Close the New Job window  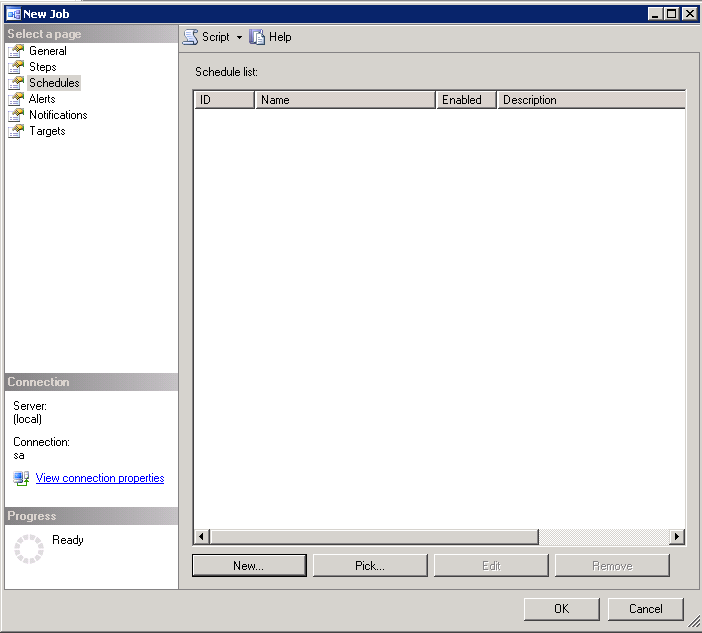pyautogui.click(x=689, y=14)
